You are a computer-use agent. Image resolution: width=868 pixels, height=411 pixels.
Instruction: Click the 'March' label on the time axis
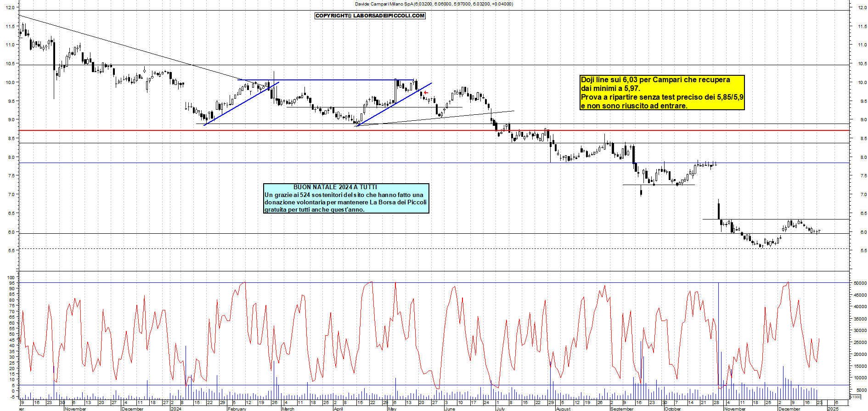click(288, 409)
